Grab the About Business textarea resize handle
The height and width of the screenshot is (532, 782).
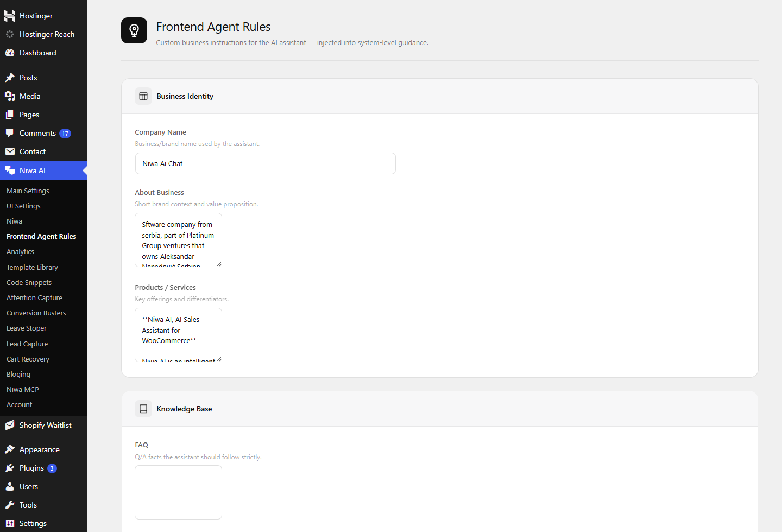(219, 264)
